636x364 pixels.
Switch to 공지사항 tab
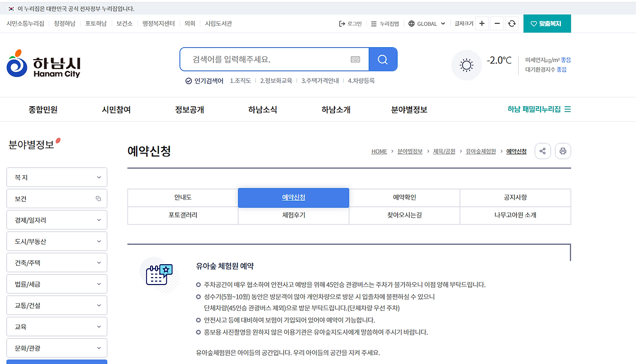(x=515, y=198)
